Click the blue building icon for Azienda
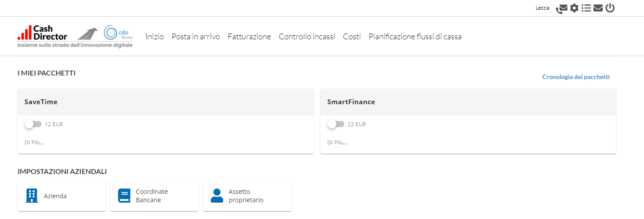The image size is (644, 219). click(32, 196)
